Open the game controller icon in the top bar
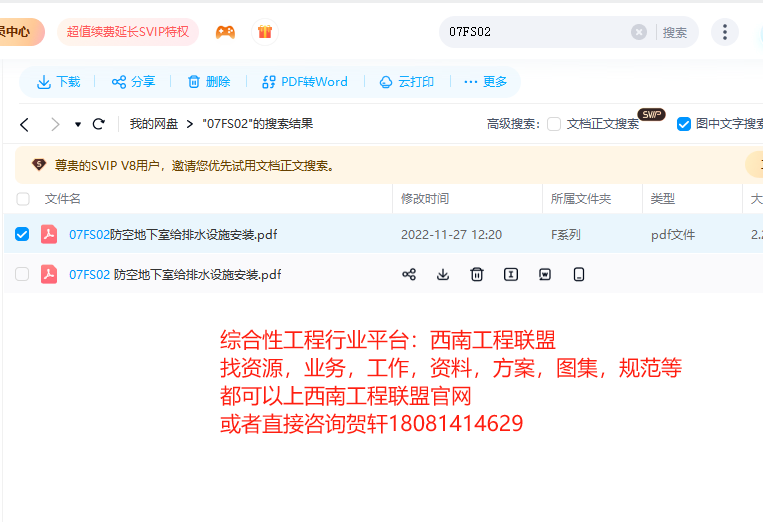 (x=225, y=32)
